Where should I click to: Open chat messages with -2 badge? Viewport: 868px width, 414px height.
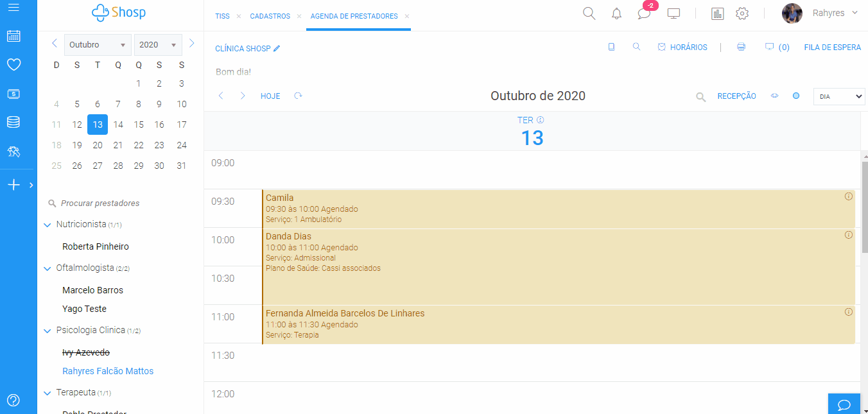[x=644, y=13]
